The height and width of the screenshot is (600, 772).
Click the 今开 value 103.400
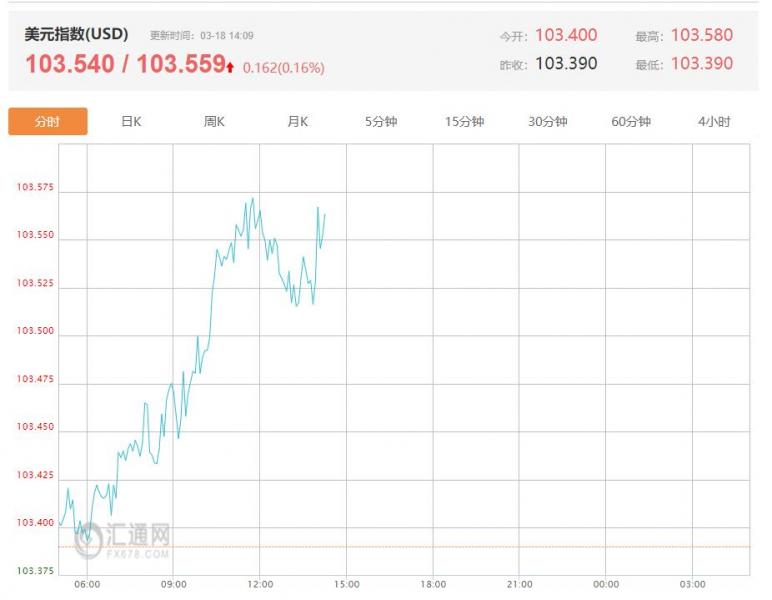tap(566, 35)
